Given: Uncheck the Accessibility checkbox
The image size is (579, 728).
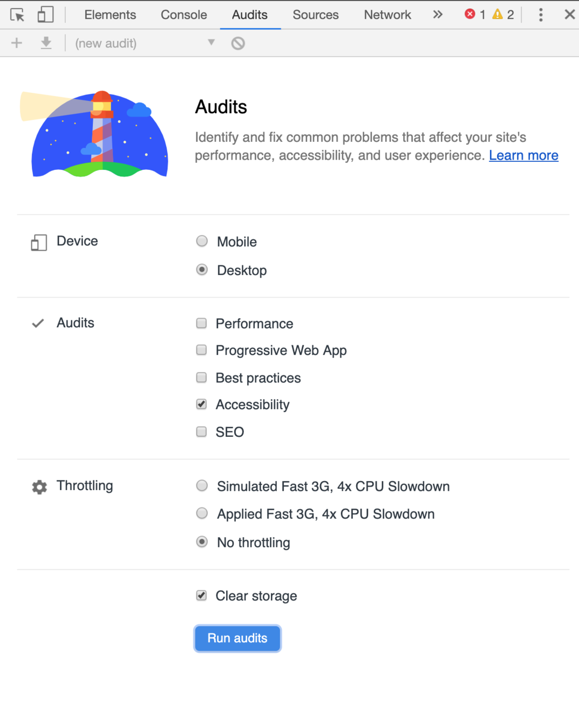Looking at the screenshot, I should [201, 404].
